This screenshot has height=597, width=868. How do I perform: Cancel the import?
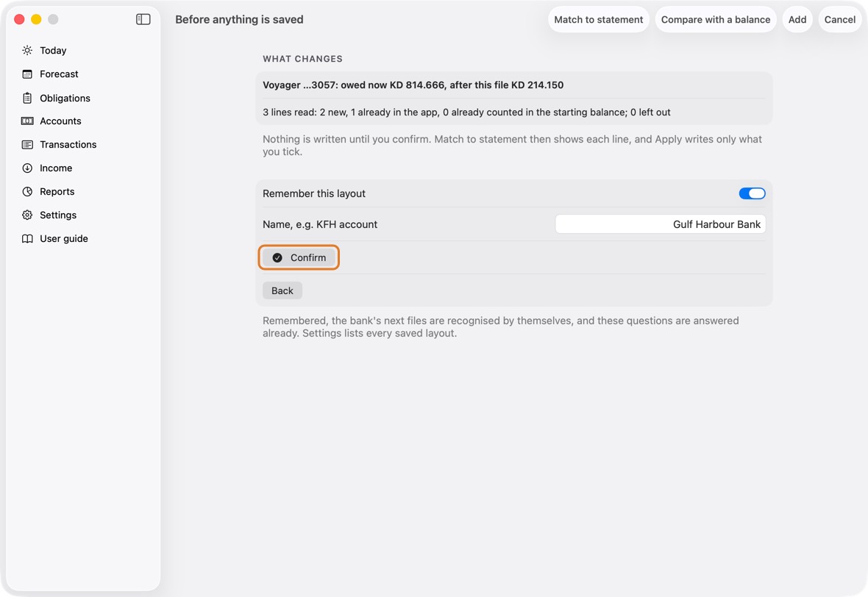point(840,19)
